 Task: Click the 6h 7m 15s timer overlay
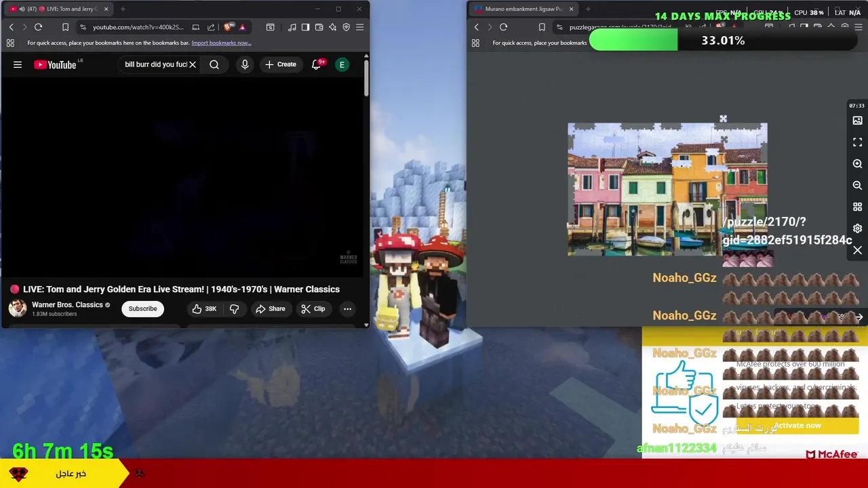coord(62,451)
